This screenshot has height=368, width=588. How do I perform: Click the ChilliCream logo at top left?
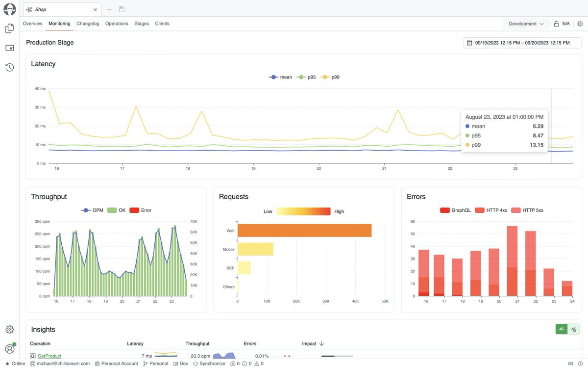[x=9, y=9]
